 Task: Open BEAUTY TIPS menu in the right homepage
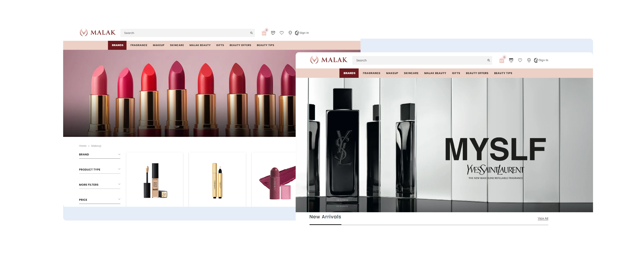[503, 73]
